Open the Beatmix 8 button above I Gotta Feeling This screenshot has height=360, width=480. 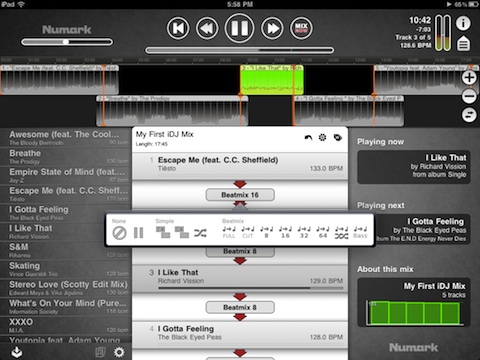(x=240, y=307)
